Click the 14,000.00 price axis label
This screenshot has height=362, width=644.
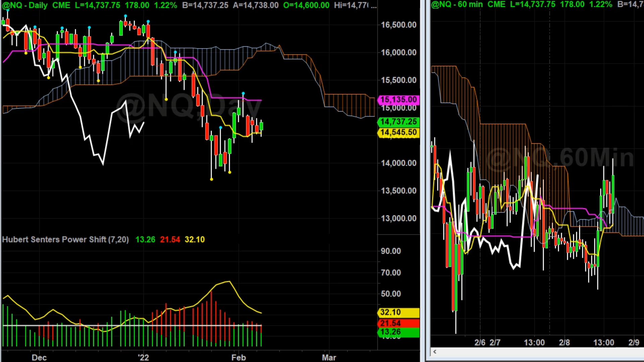click(x=398, y=163)
